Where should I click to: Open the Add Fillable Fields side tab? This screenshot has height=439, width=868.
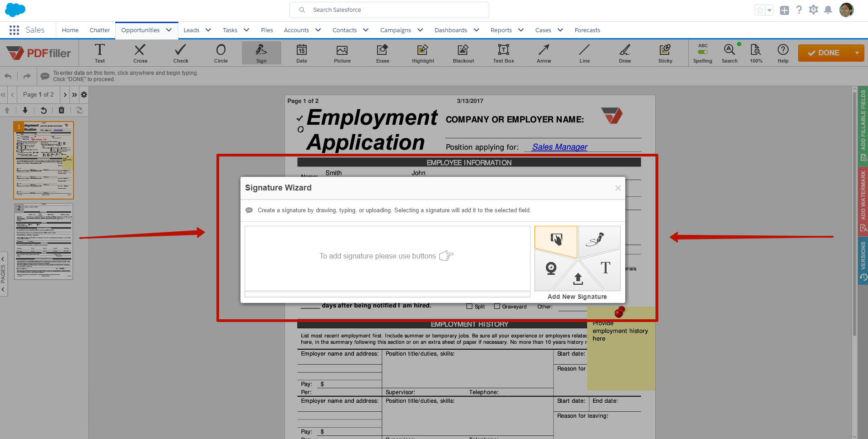(863, 125)
